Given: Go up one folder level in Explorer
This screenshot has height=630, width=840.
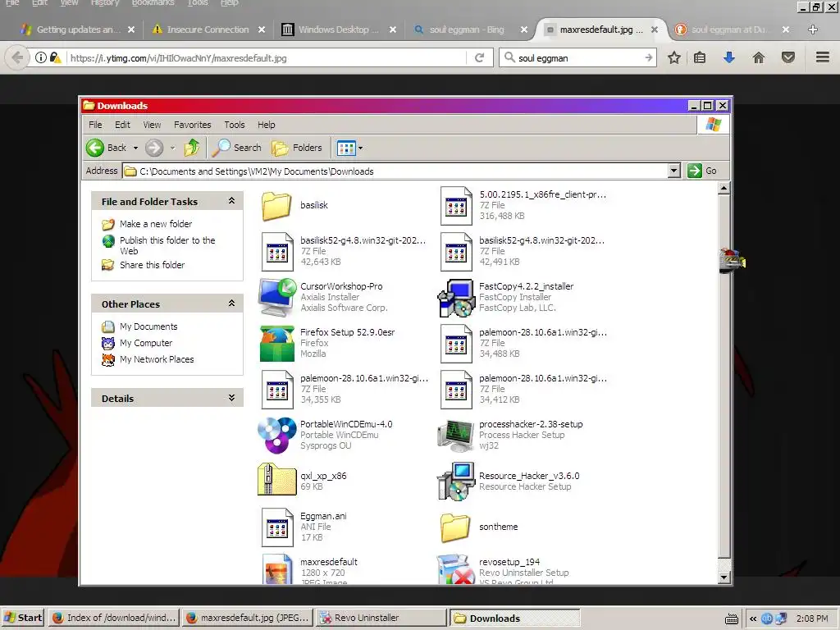Looking at the screenshot, I should click(x=192, y=148).
